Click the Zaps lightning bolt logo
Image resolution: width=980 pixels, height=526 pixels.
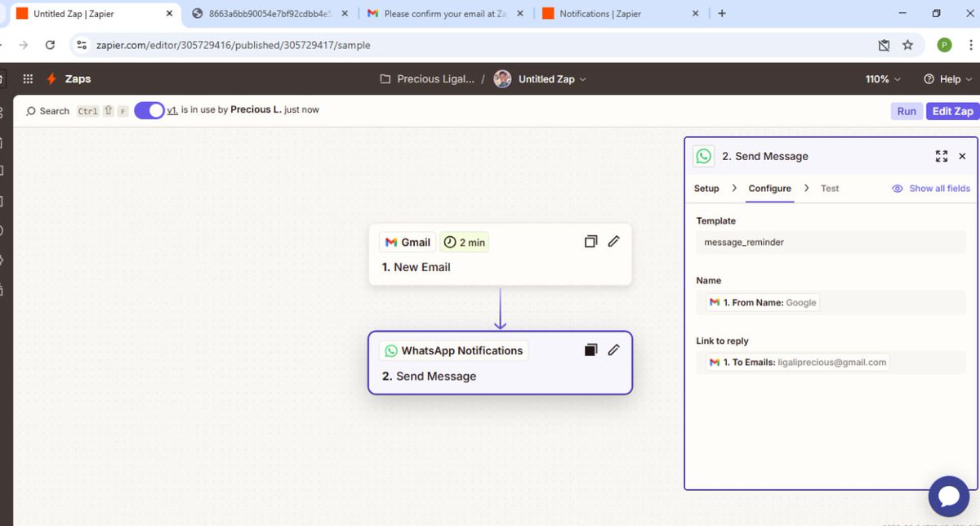51,79
